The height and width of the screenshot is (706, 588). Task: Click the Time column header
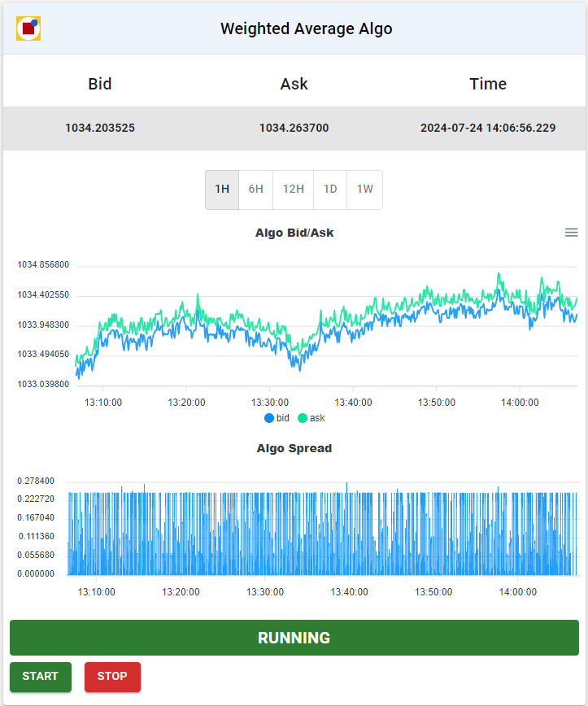click(x=488, y=85)
